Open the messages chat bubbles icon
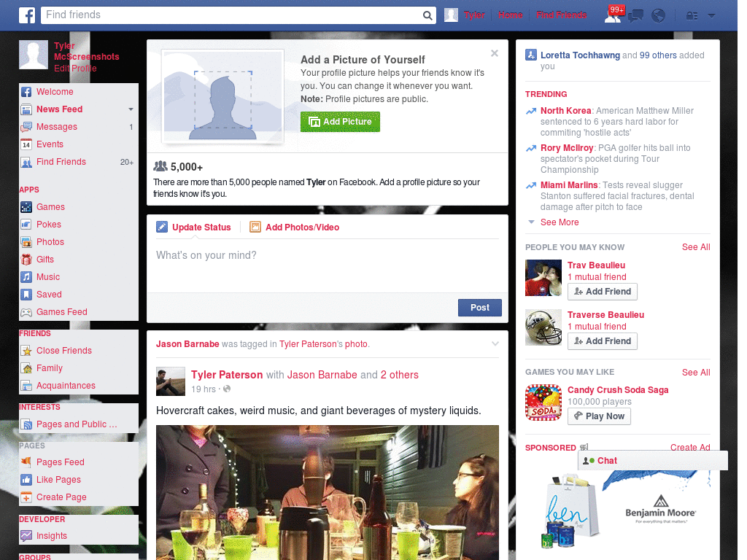The image size is (747, 560). (x=635, y=16)
